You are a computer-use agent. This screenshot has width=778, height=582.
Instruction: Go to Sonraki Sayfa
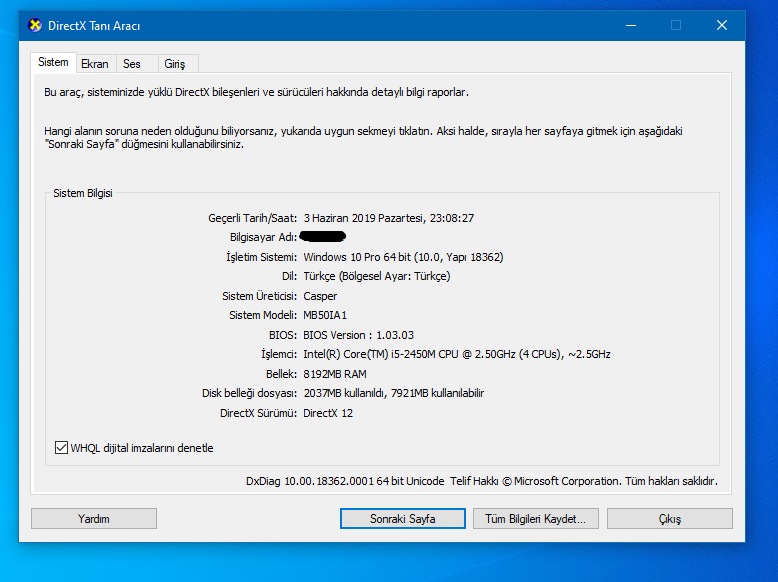coord(402,518)
